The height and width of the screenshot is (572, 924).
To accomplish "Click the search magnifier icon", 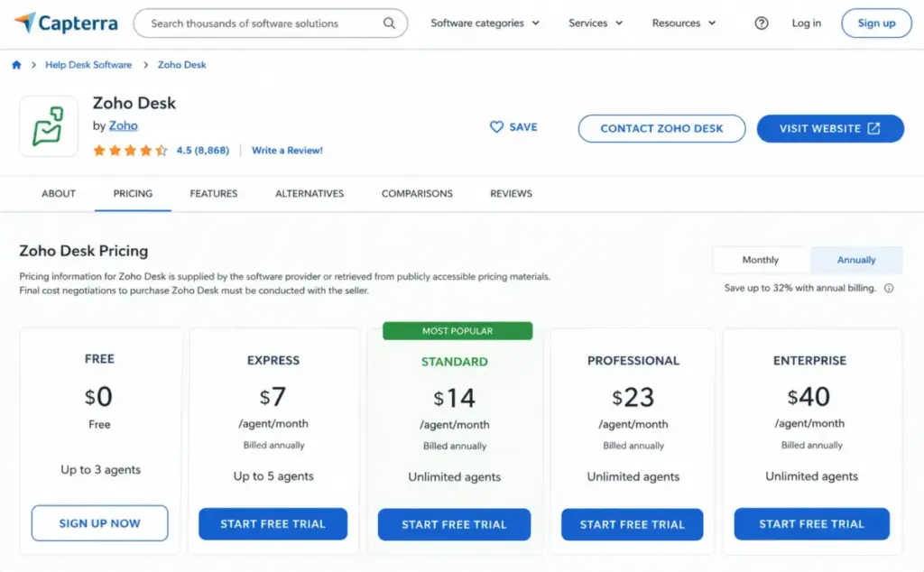I will click(x=389, y=23).
